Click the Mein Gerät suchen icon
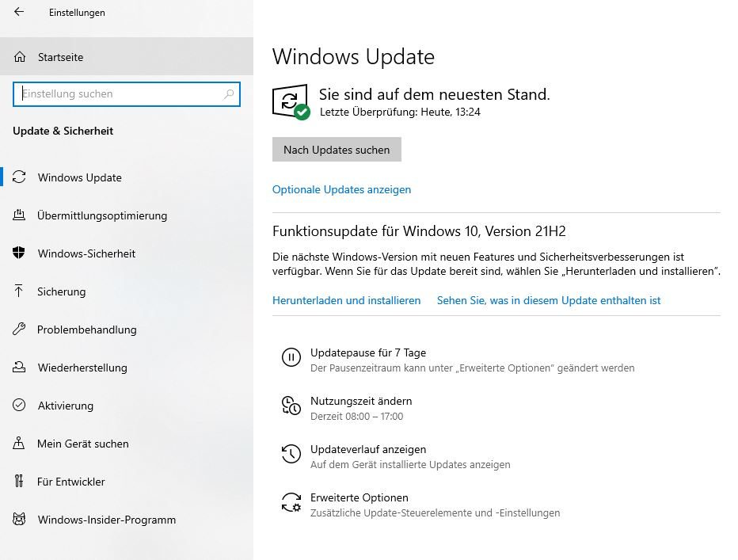The height and width of the screenshot is (560, 738). (x=19, y=444)
